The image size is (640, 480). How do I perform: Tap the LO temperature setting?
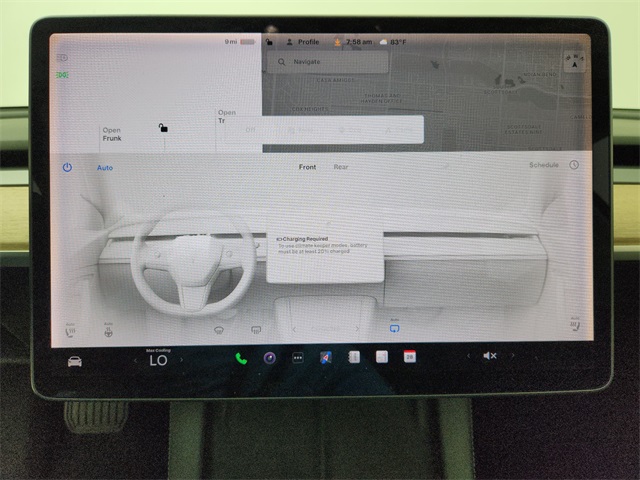pos(158,360)
